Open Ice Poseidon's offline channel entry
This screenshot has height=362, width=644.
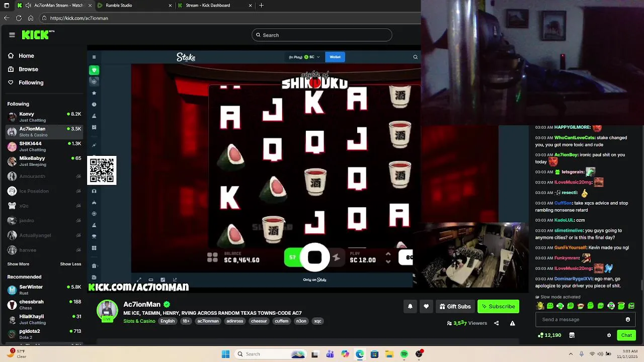click(44, 191)
